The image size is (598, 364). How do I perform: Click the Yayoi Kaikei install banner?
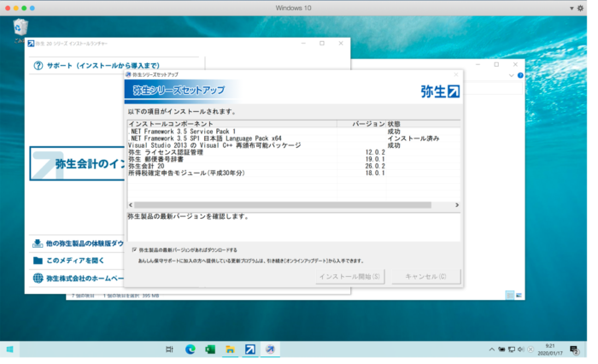pos(78,164)
